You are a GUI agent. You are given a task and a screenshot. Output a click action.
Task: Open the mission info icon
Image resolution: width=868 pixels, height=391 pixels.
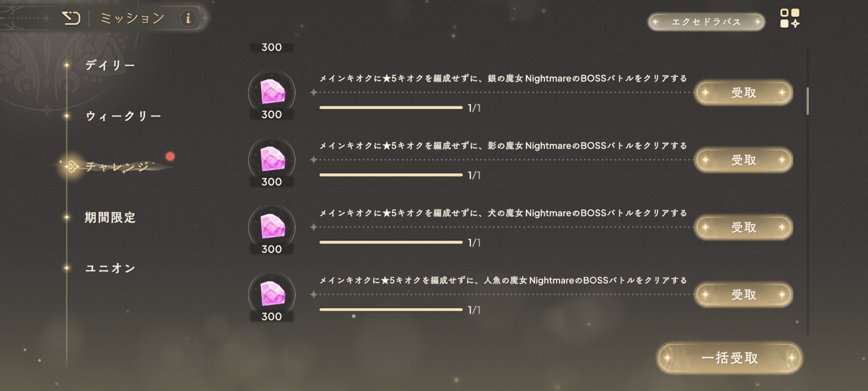(188, 18)
